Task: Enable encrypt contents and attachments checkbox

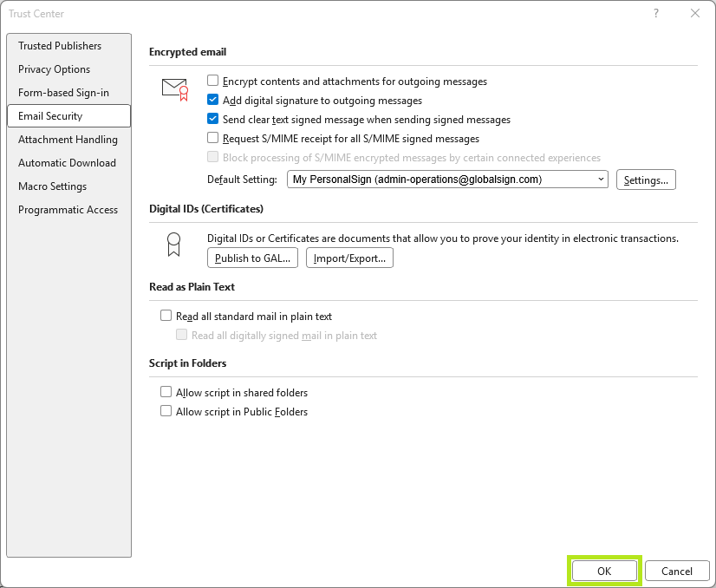Action: (x=213, y=82)
